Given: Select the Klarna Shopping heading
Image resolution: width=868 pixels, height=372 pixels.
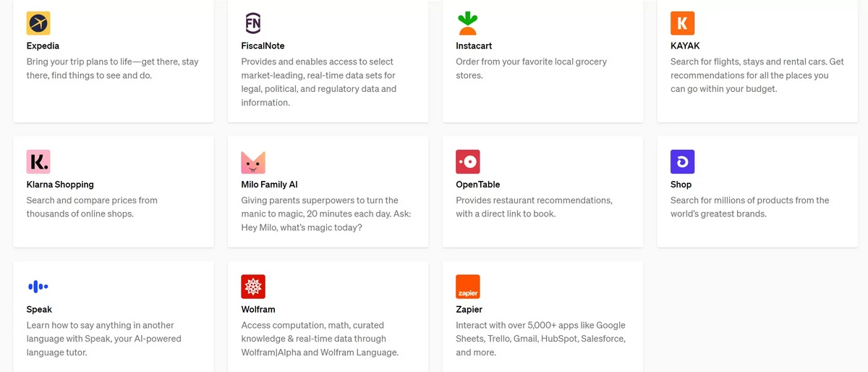Looking at the screenshot, I should [60, 185].
